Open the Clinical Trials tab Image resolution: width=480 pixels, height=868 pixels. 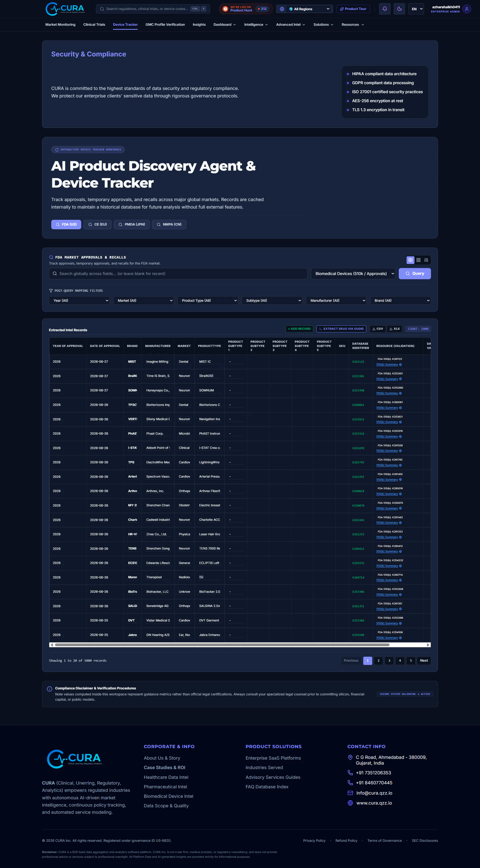[94, 24]
